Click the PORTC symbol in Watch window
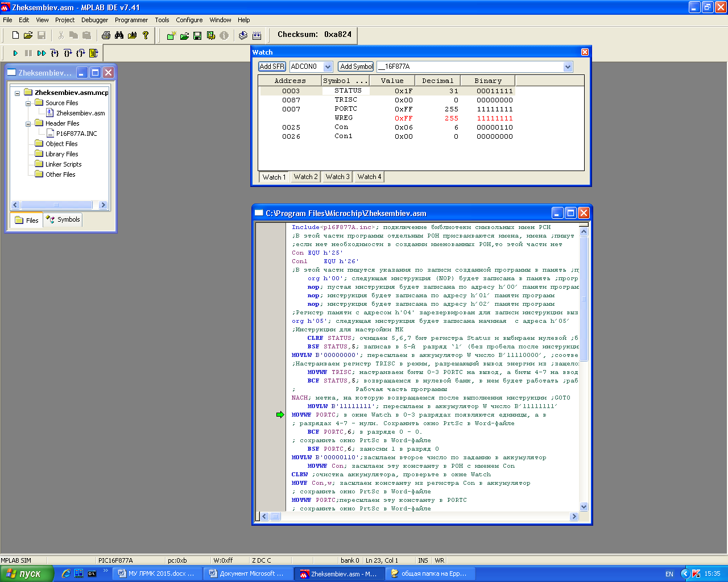 click(346, 109)
